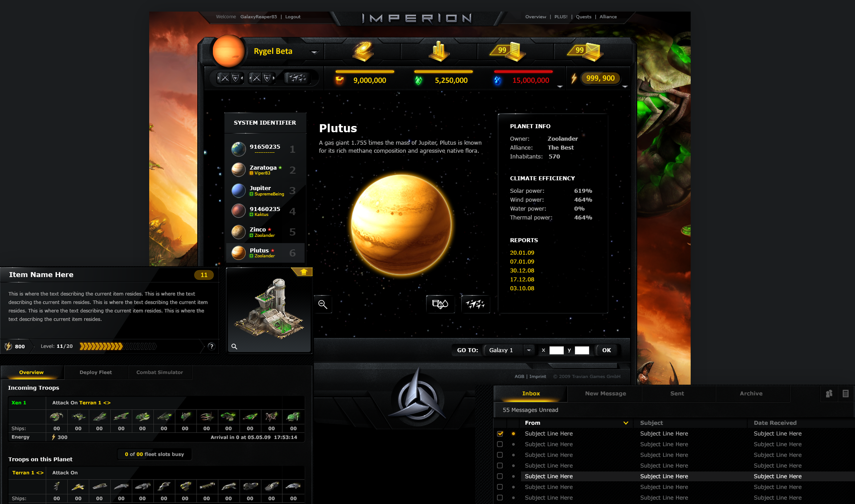
Task: Open the Quests link in header
Action: click(x=583, y=17)
